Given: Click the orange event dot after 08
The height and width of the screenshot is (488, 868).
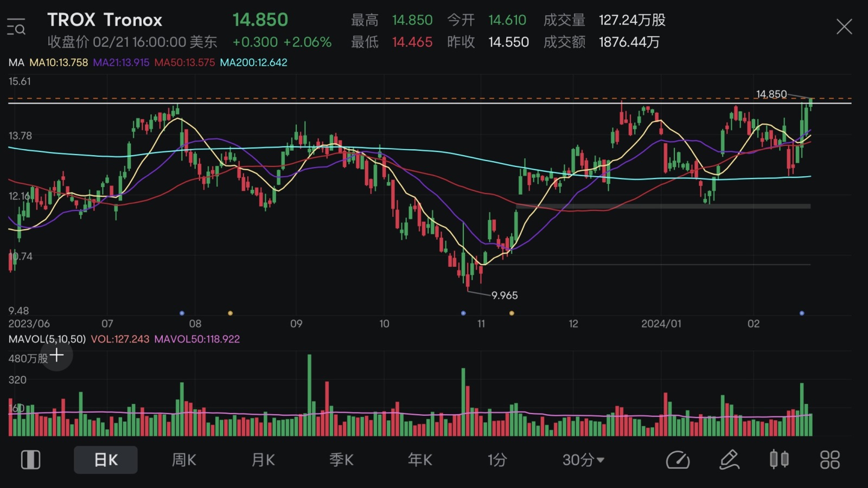Looking at the screenshot, I should tap(230, 313).
